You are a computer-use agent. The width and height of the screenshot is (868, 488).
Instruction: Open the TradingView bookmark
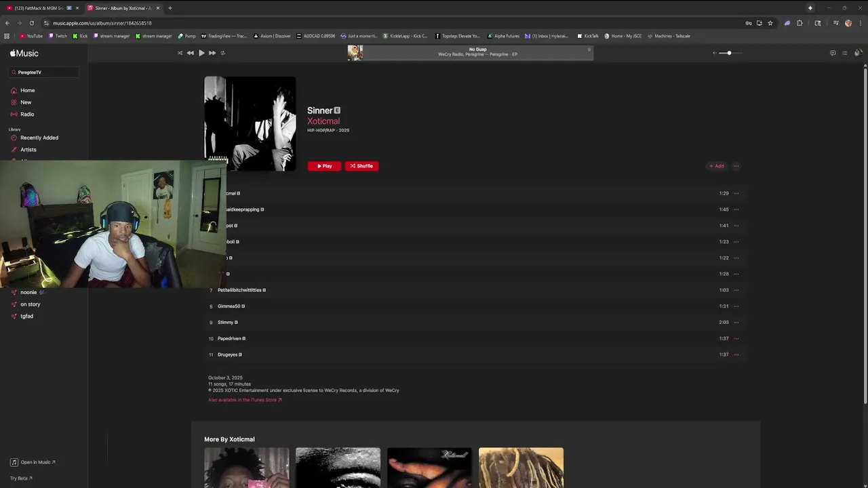pos(224,36)
